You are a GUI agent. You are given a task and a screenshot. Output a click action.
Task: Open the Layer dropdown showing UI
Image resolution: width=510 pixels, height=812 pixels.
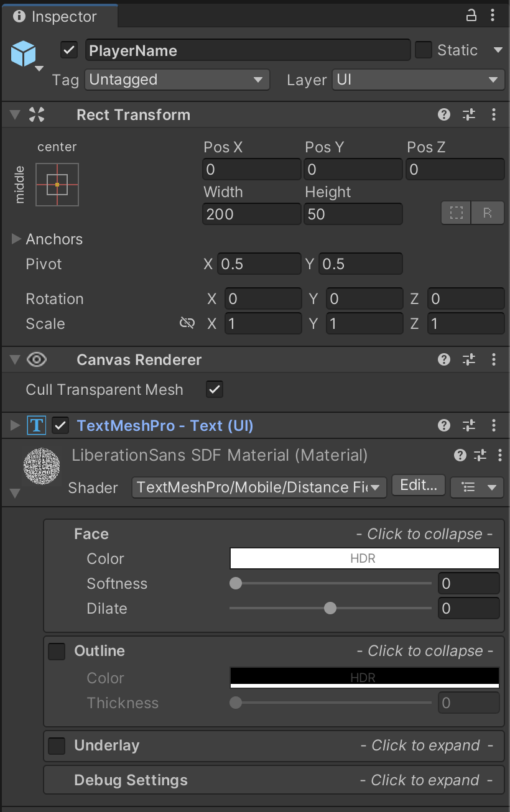point(418,80)
